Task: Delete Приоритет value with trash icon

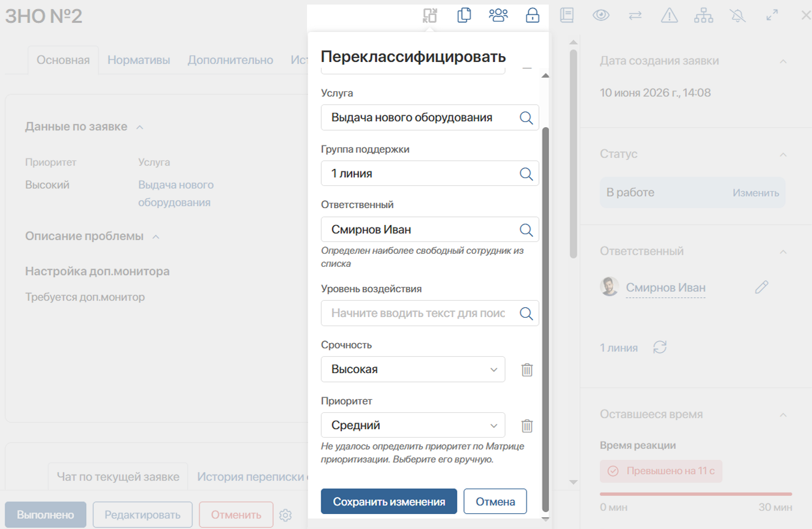Action: pyautogui.click(x=527, y=426)
